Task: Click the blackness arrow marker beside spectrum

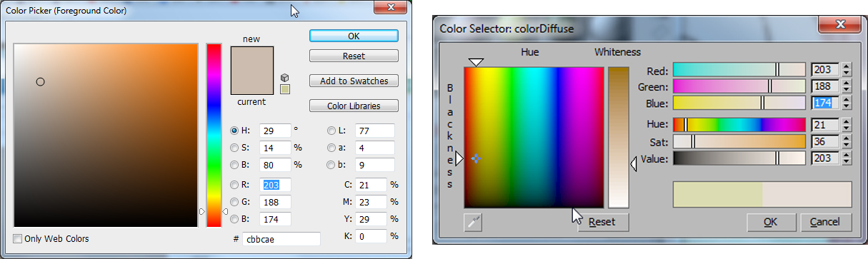Action: point(459,158)
